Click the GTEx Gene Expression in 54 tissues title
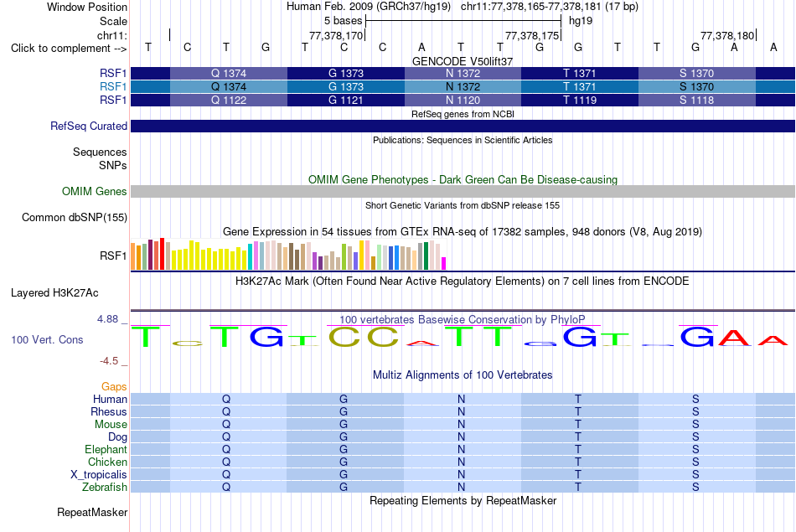 click(x=463, y=232)
